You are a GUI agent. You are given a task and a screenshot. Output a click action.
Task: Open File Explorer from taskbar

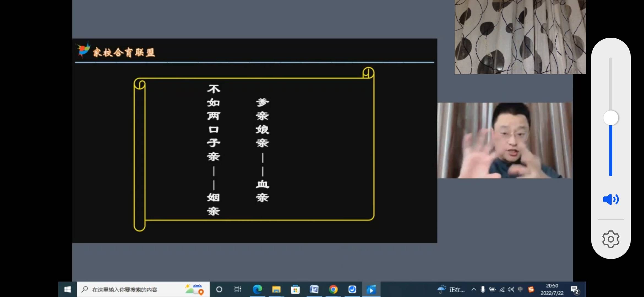tap(276, 289)
